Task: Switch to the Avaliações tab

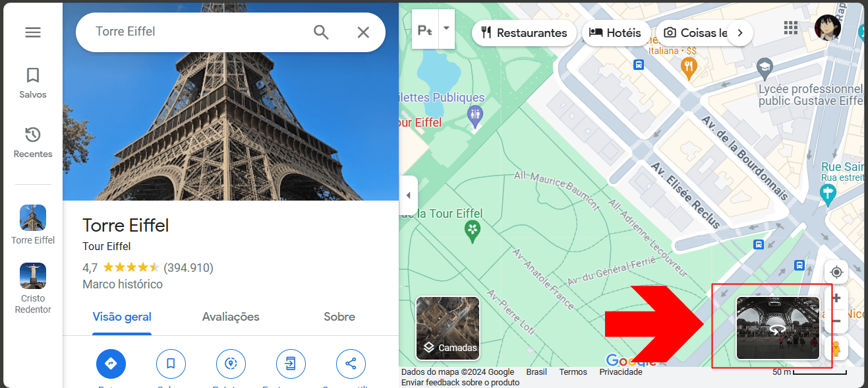Action: coord(230,317)
